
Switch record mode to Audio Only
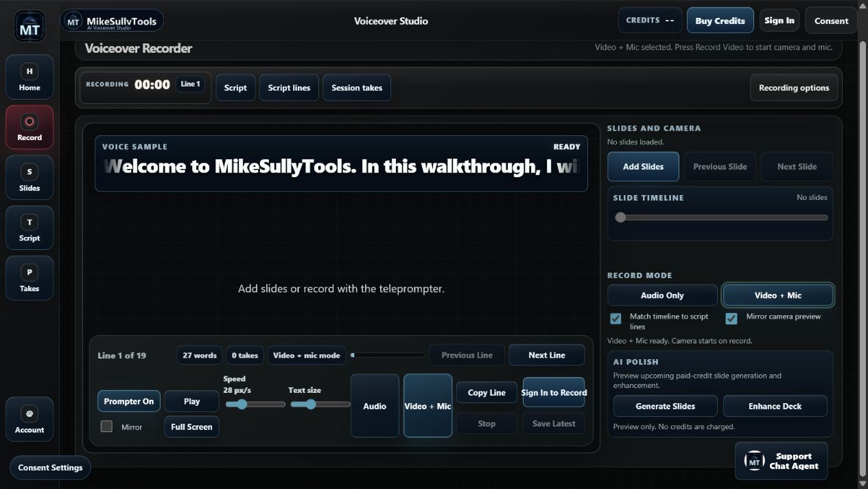662,295
